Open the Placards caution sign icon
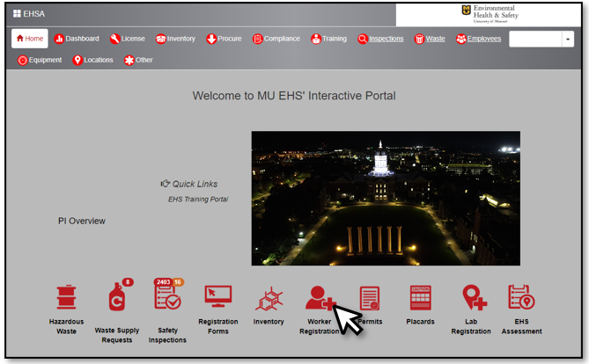The width and height of the screenshot is (589, 364). pyautogui.click(x=420, y=299)
